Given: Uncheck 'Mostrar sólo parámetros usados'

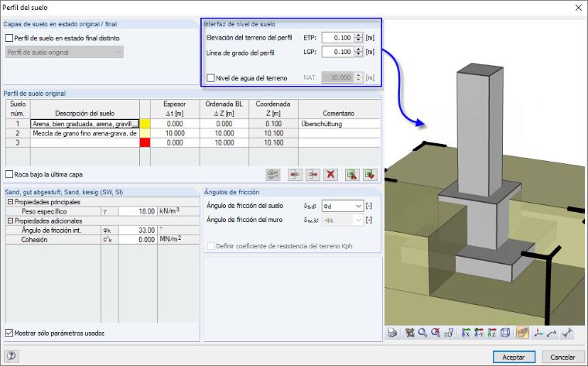Looking at the screenshot, I should 9,333.
